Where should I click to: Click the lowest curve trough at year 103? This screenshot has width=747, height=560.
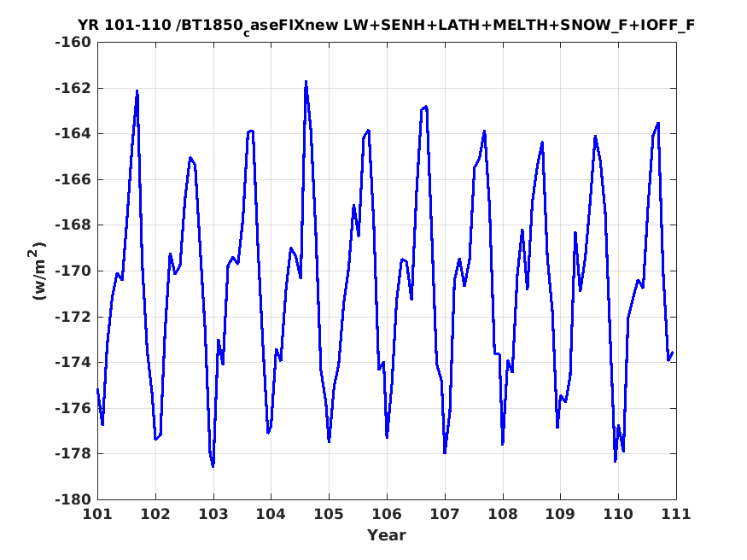(x=213, y=466)
